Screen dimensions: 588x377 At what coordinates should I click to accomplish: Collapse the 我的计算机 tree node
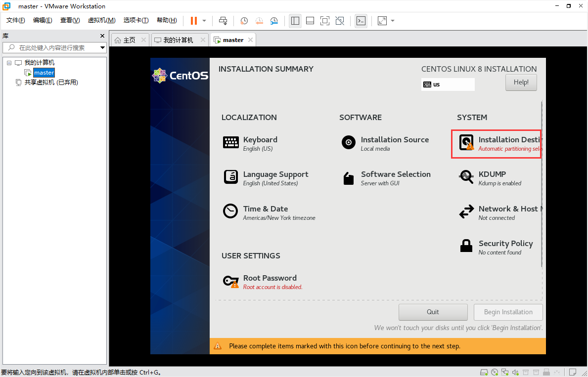click(9, 63)
